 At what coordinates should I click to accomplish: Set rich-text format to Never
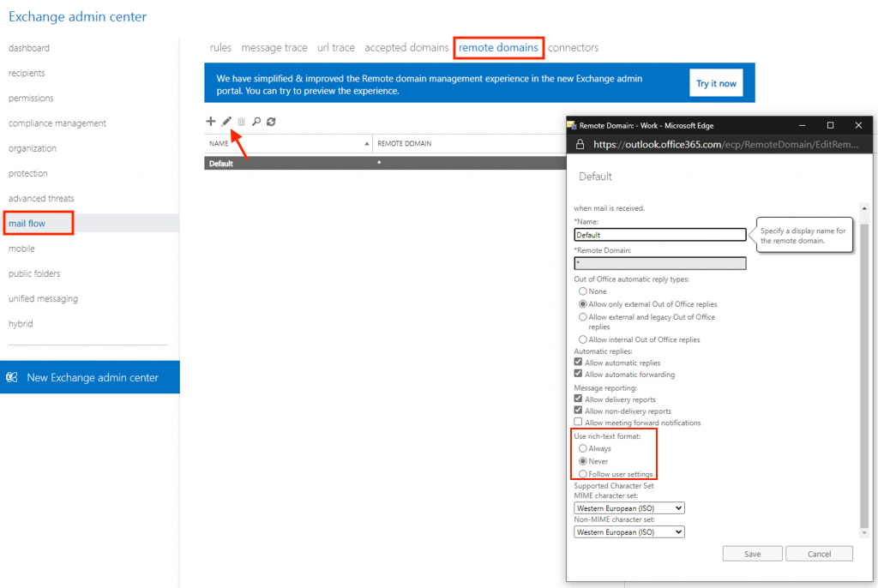pos(583,461)
